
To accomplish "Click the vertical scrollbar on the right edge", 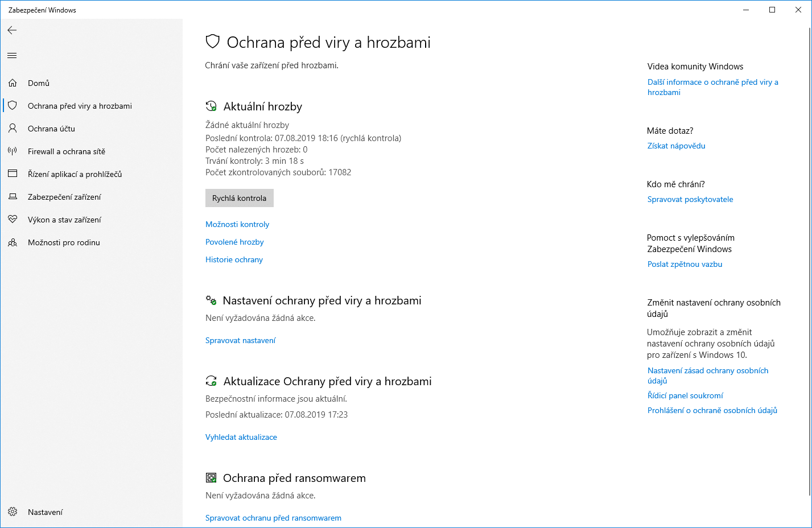I will 809,256.
